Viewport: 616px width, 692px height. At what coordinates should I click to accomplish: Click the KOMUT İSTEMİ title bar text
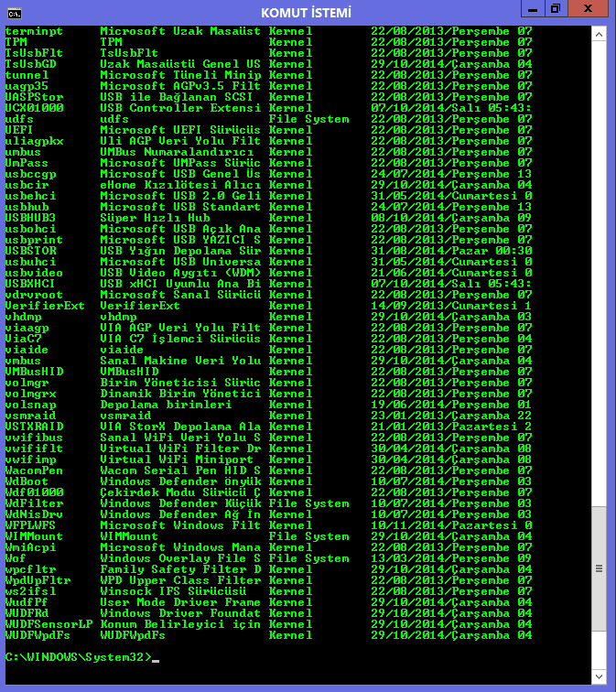(306, 13)
